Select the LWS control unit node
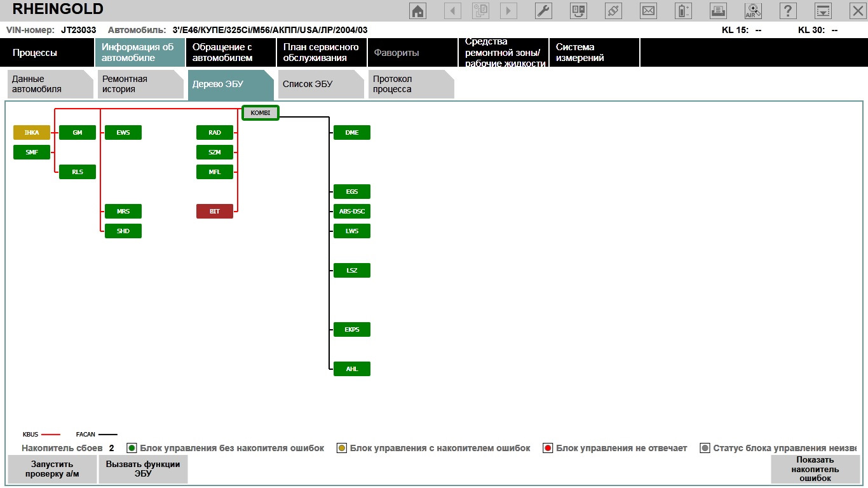 pyautogui.click(x=352, y=231)
